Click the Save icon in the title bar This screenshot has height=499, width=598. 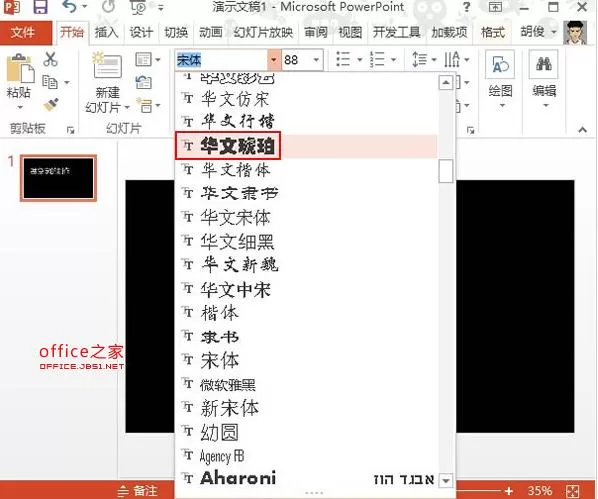pyautogui.click(x=40, y=7)
